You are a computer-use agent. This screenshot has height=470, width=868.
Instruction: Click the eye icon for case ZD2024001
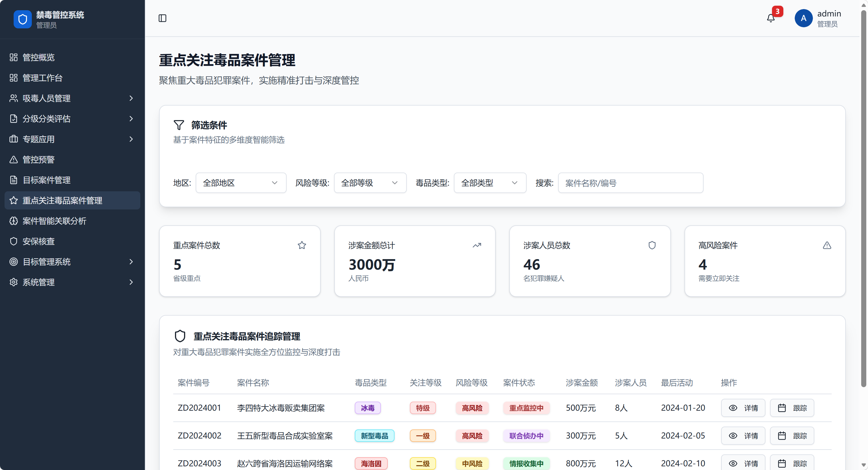tap(733, 408)
